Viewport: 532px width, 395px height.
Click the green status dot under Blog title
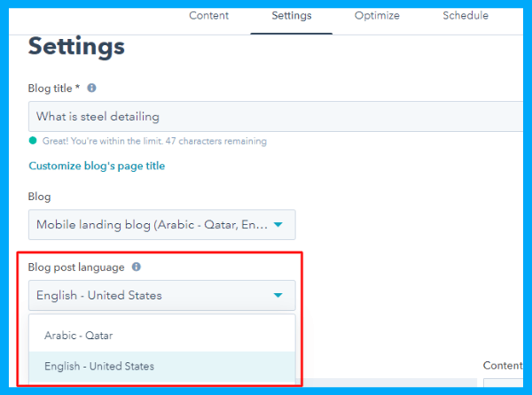pos(33,141)
